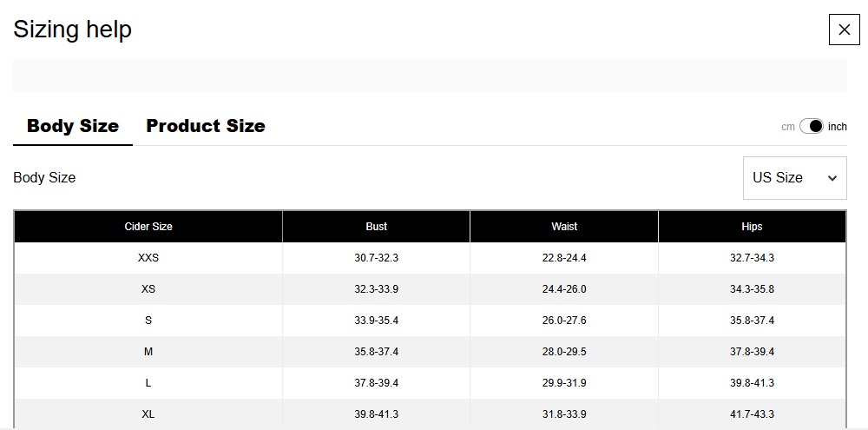Toggle the cm/inch unit switch

pos(811,126)
